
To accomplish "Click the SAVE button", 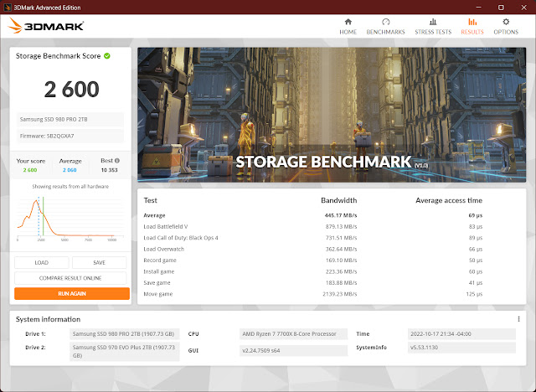I will 99,262.
